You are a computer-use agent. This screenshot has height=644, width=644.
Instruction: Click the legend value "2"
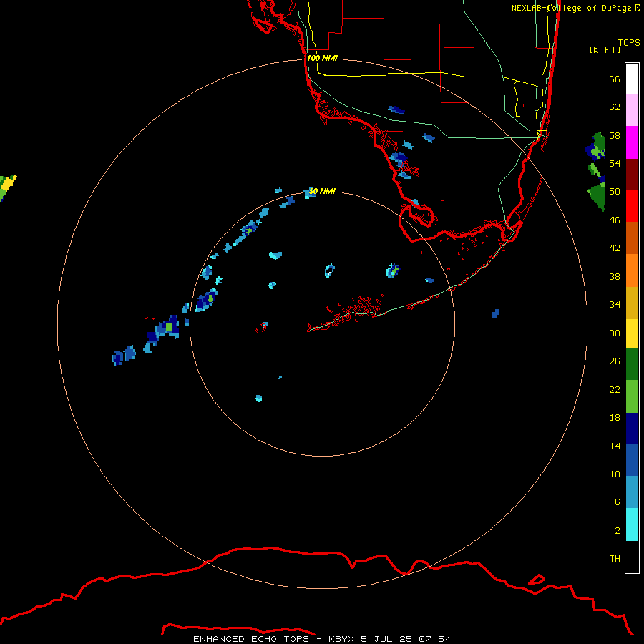tap(617, 531)
